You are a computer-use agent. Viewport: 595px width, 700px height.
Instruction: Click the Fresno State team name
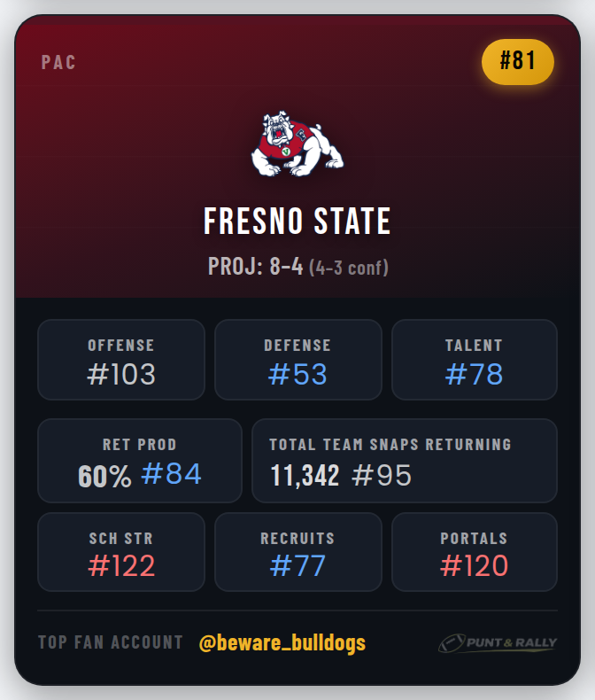[x=297, y=222]
